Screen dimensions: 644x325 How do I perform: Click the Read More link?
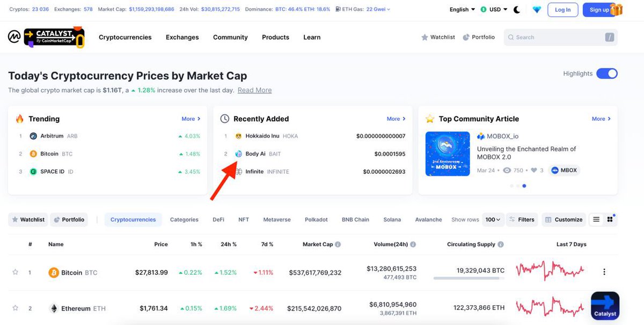point(254,90)
